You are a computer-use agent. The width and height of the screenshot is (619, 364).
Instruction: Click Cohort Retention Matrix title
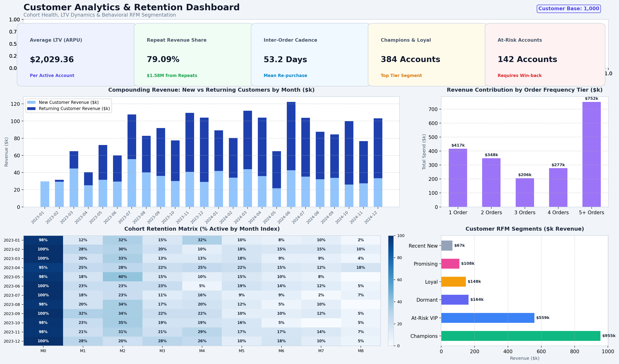click(202, 229)
